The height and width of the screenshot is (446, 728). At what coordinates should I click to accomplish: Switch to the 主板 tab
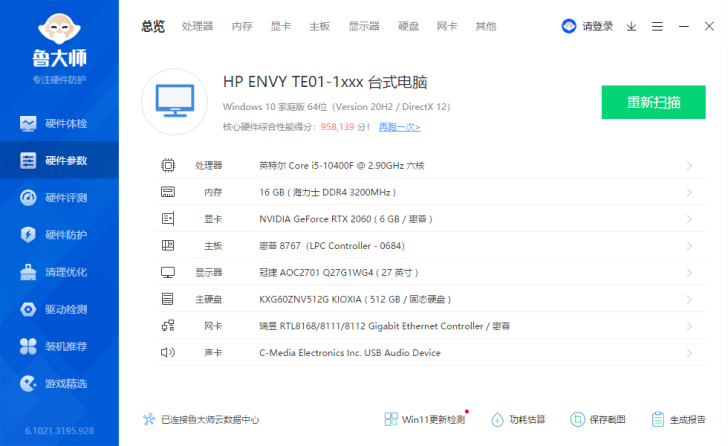click(x=319, y=26)
